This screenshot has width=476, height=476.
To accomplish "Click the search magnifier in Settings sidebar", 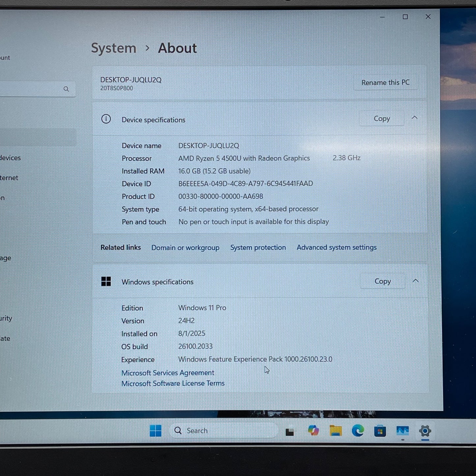I will [66, 89].
